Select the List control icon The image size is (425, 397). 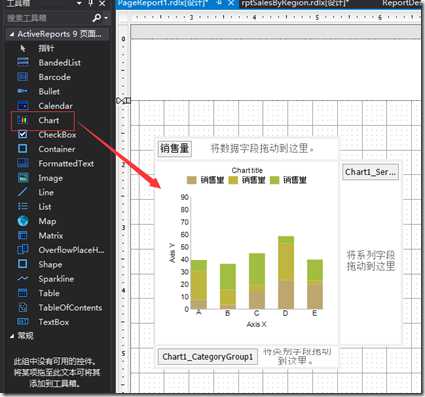pos(23,206)
